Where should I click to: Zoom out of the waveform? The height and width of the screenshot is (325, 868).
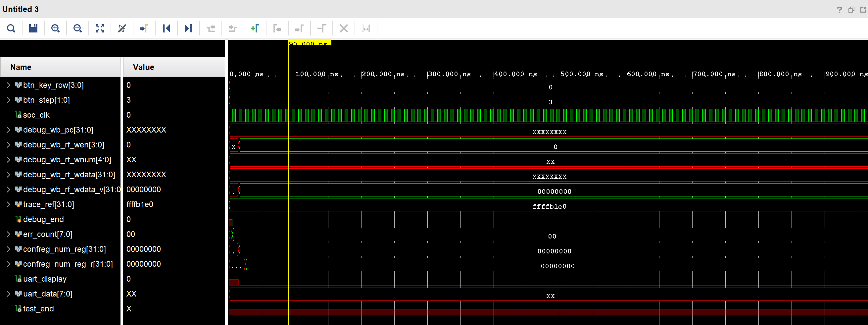click(77, 28)
